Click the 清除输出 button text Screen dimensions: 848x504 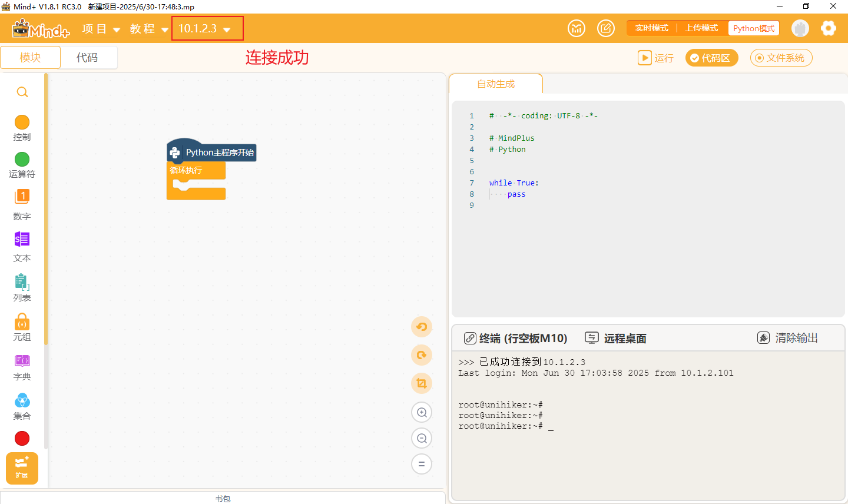(x=796, y=338)
